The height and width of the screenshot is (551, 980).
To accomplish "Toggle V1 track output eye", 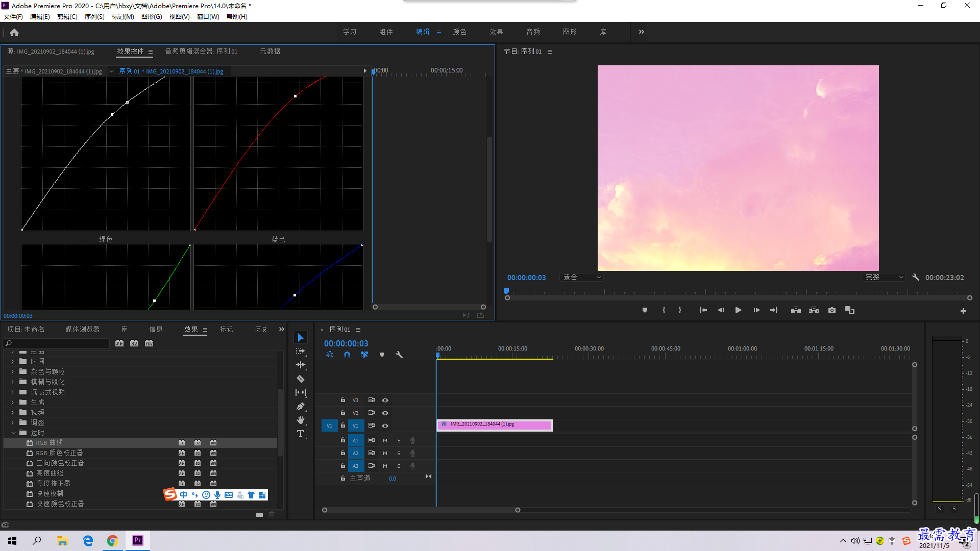I will 385,426.
